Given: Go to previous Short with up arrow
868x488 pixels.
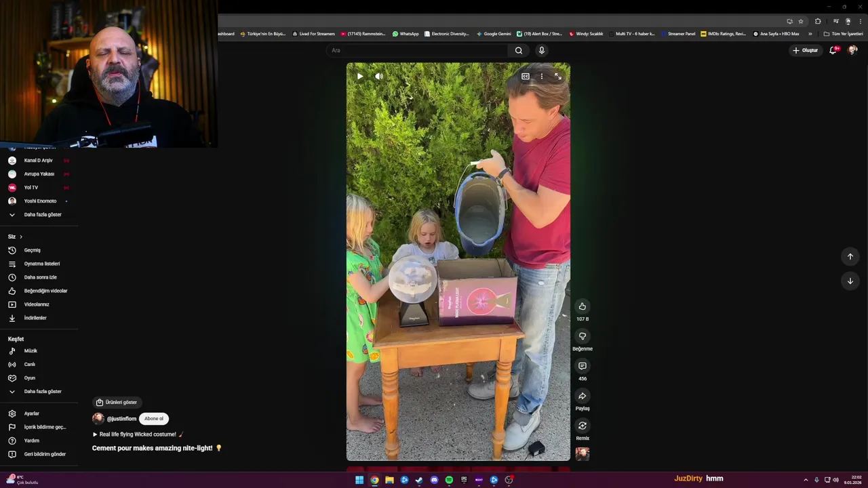Looking at the screenshot, I should pyautogui.click(x=850, y=256).
